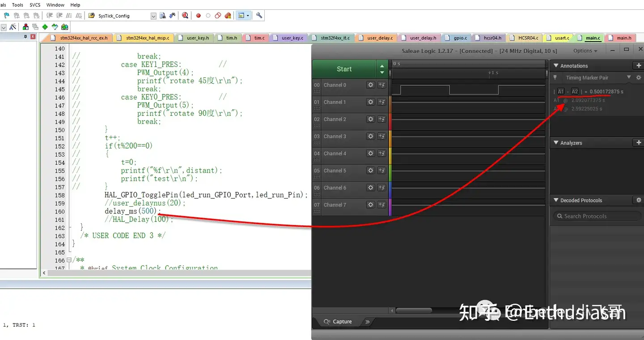Disable all breakpoints with the linked circles icon
This screenshot has width=644, height=340.
point(218,16)
